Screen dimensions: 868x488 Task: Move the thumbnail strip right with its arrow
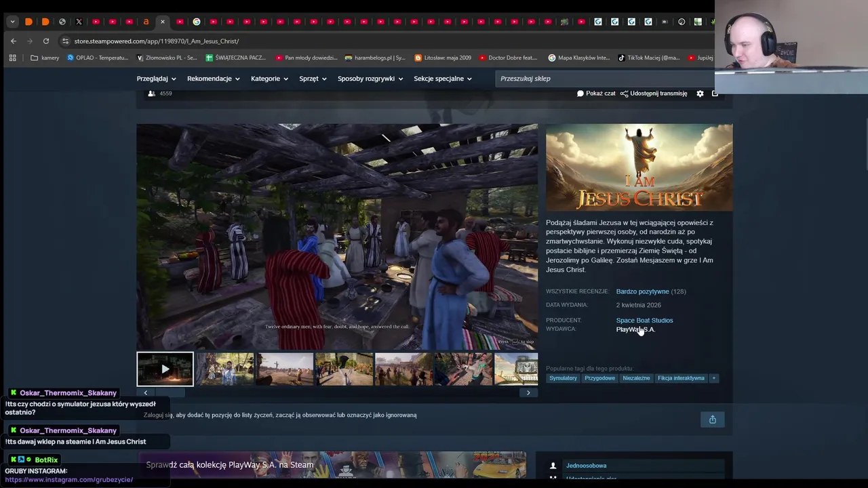tap(529, 392)
